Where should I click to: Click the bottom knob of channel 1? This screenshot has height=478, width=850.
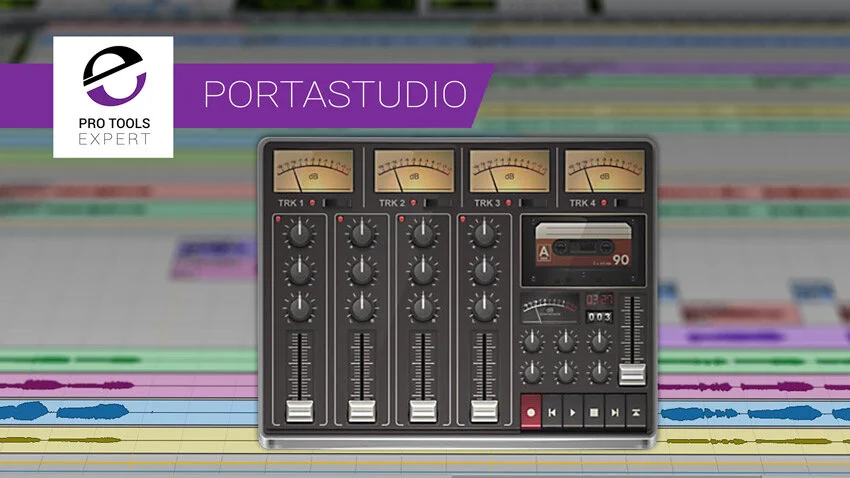point(299,308)
